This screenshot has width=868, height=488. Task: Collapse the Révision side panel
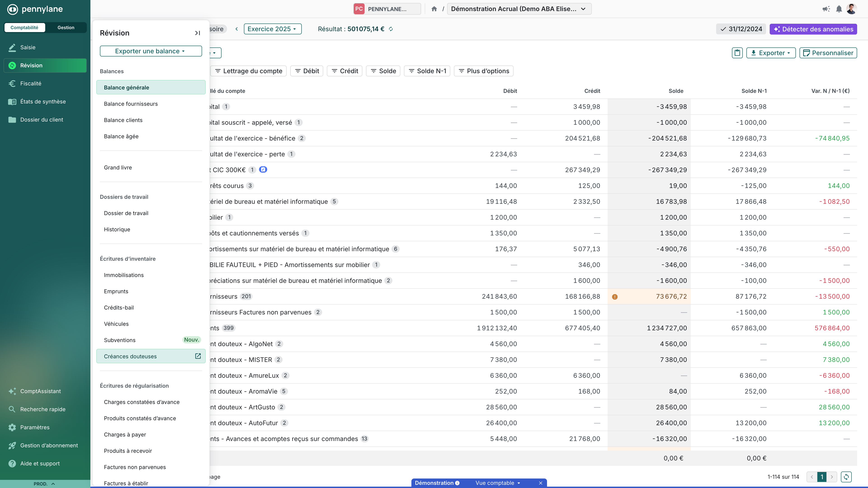[198, 33]
